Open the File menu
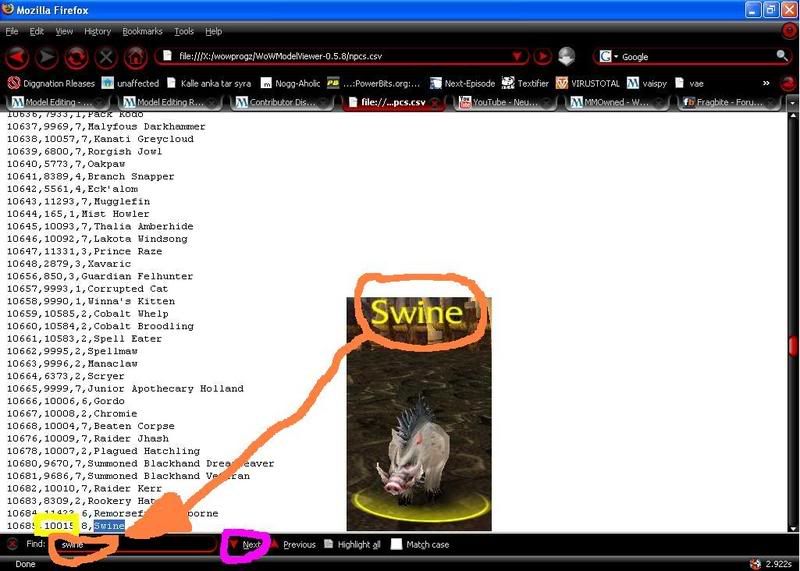 tap(12, 32)
